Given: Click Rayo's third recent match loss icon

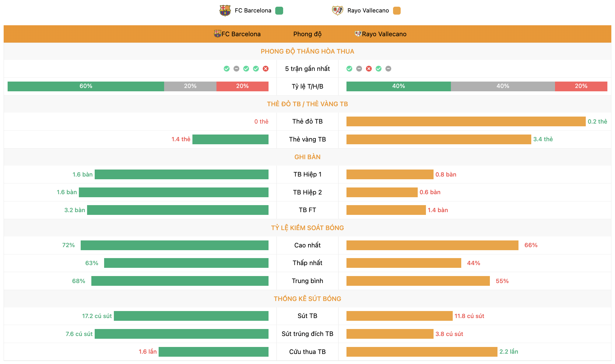Looking at the screenshot, I should click(369, 69).
